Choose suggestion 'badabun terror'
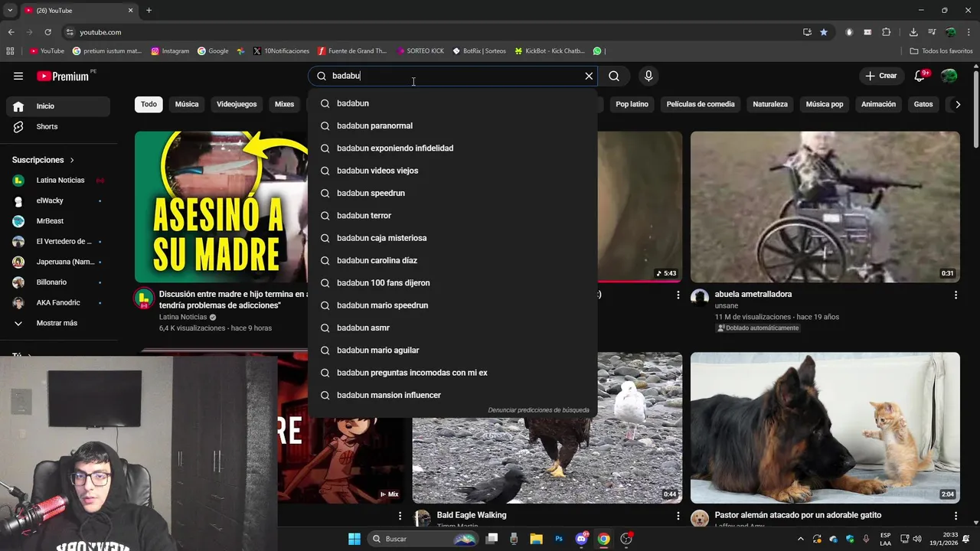 [x=452, y=216]
